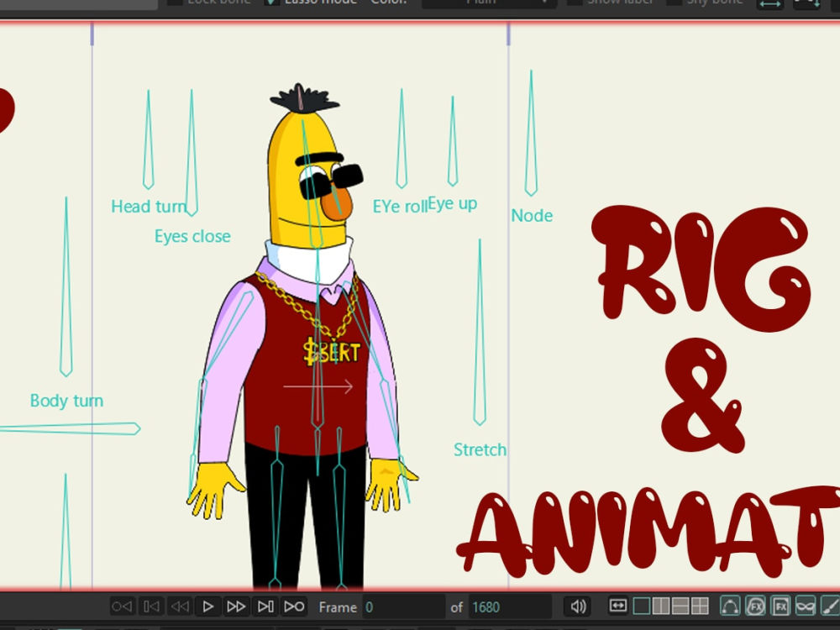Toggle the Lasso mode checkbox
This screenshot has height=630, width=840.
coord(271,3)
